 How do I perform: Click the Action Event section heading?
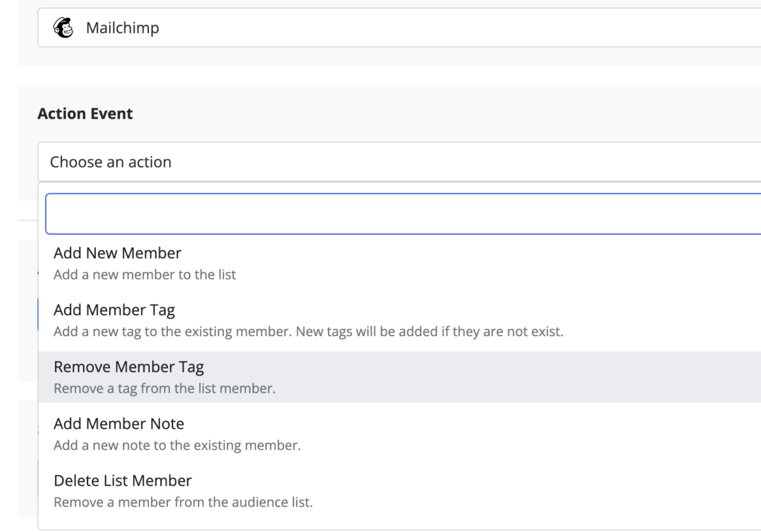point(85,114)
